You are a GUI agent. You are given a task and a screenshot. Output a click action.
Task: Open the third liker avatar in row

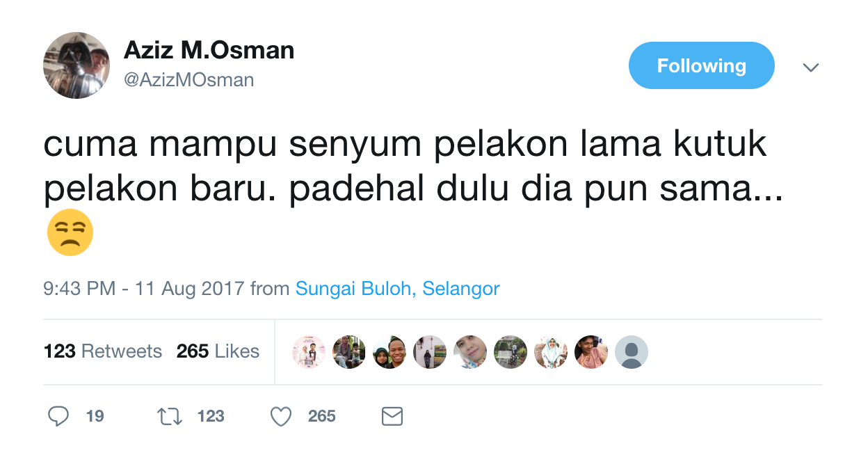389,352
